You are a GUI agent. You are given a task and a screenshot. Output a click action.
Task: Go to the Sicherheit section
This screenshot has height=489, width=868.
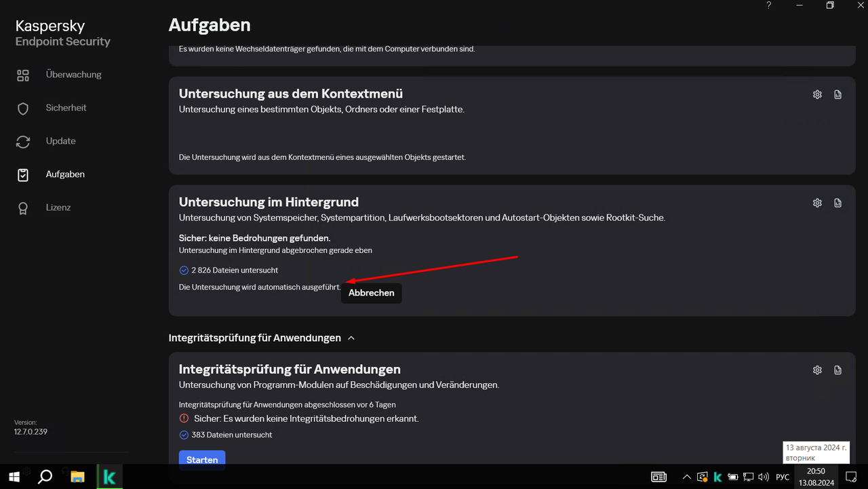point(66,108)
